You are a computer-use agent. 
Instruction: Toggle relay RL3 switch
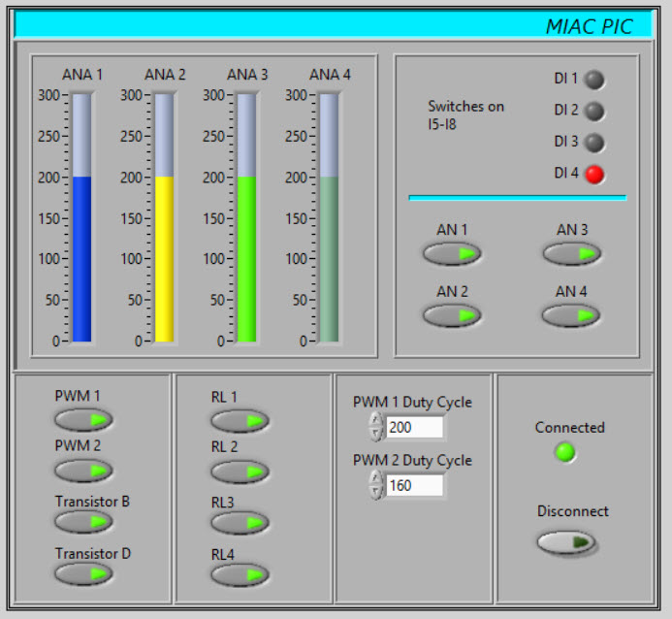(x=240, y=523)
